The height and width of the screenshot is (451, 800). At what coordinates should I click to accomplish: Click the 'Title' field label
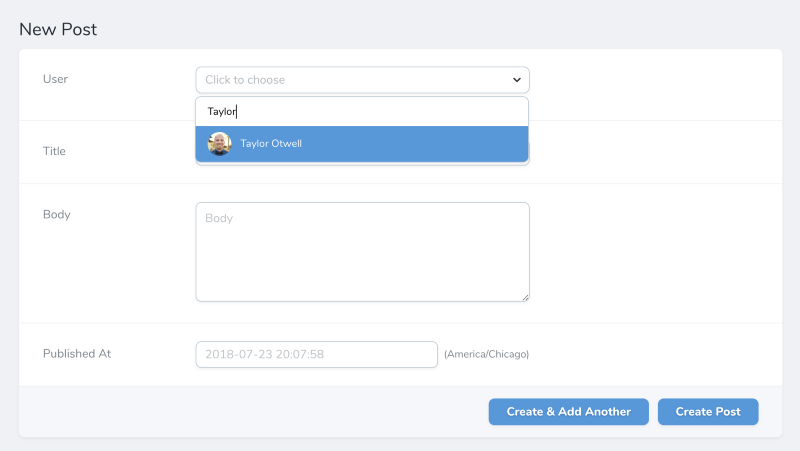click(x=54, y=152)
